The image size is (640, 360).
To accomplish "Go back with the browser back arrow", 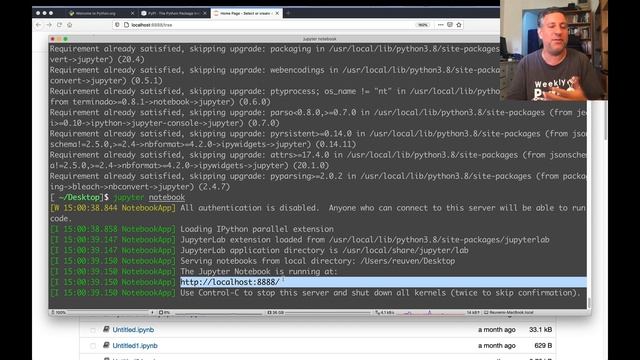I will coord(38,25).
